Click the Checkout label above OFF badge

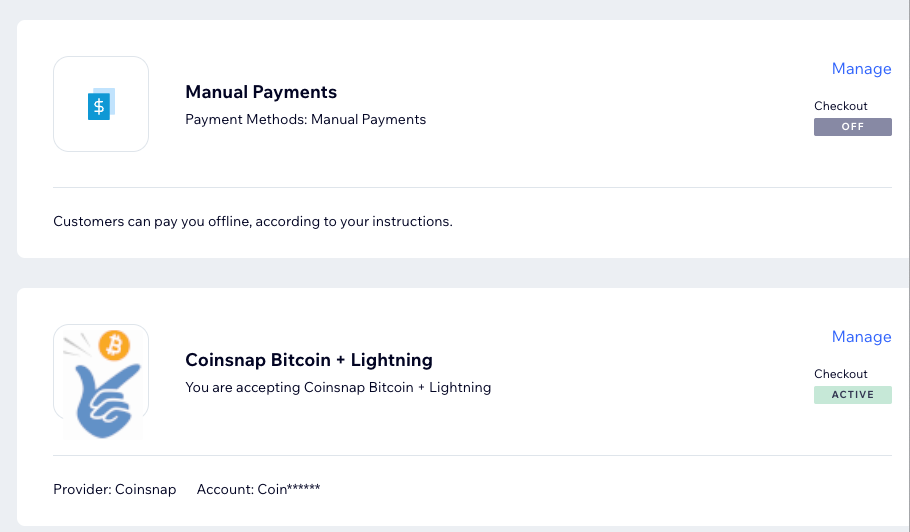click(x=840, y=106)
